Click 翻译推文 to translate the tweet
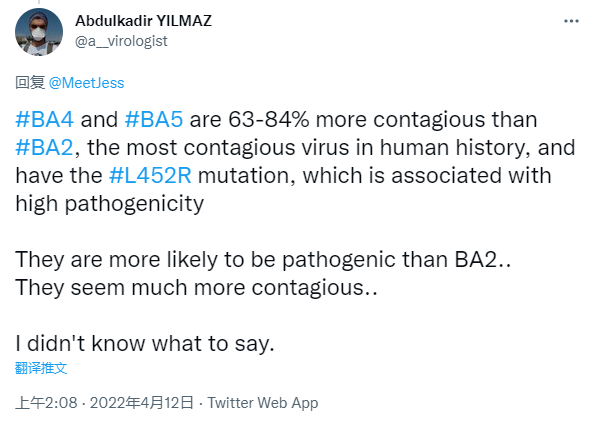Image resolution: width=594 pixels, height=423 pixels. pyautogui.click(x=41, y=368)
